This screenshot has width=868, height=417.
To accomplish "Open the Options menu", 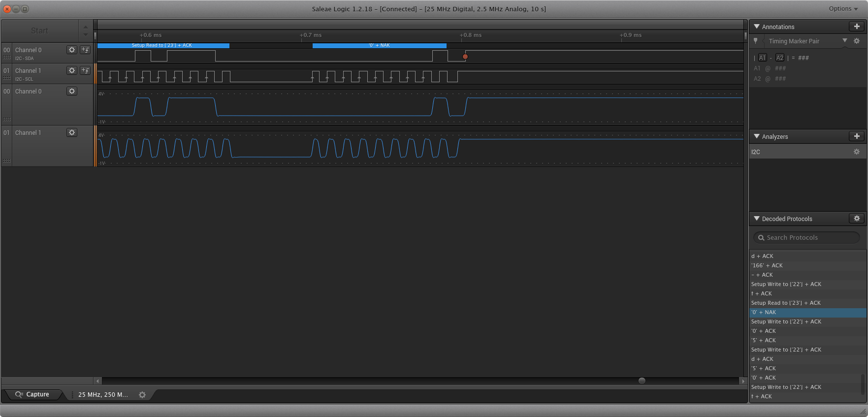I will pos(843,9).
